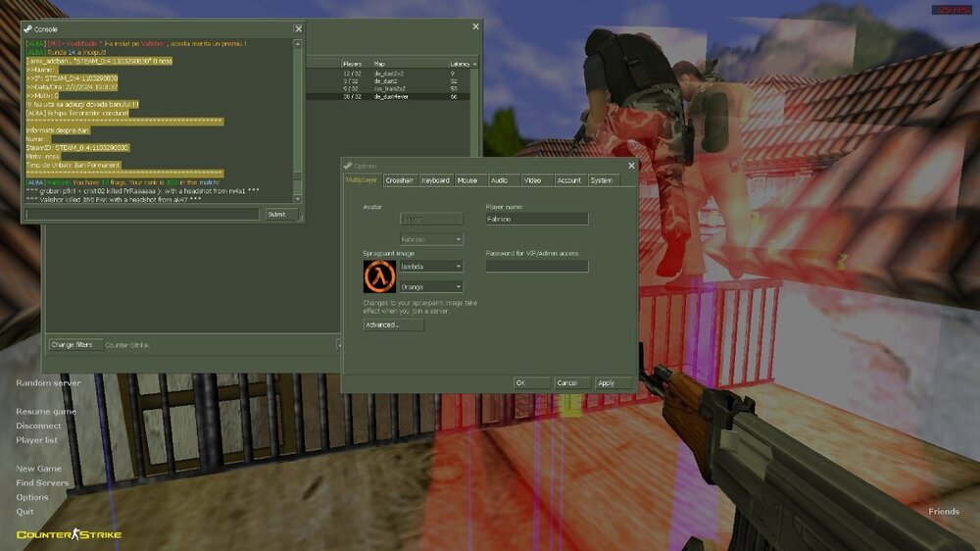Apply the changes in the Options dialog
The image size is (980, 551).
(x=608, y=383)
